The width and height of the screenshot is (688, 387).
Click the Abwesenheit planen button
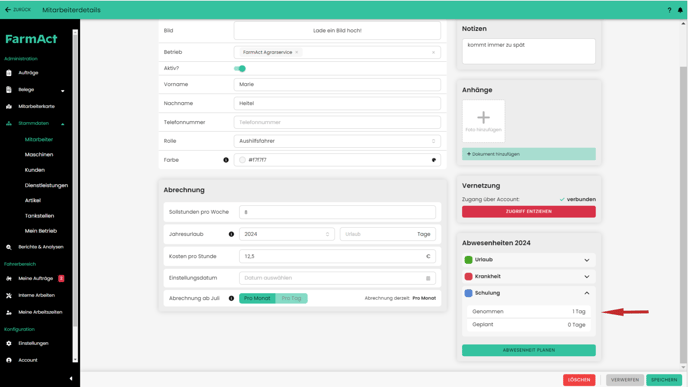click(529, 350)
